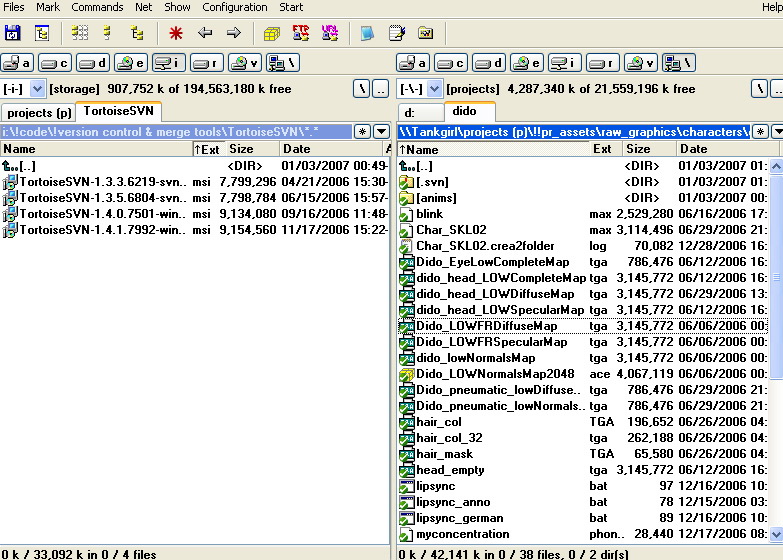Image resolution: width=783 pixels, height=560 pixels.
Task: Select network drive i in left panel
Action: 168,63
